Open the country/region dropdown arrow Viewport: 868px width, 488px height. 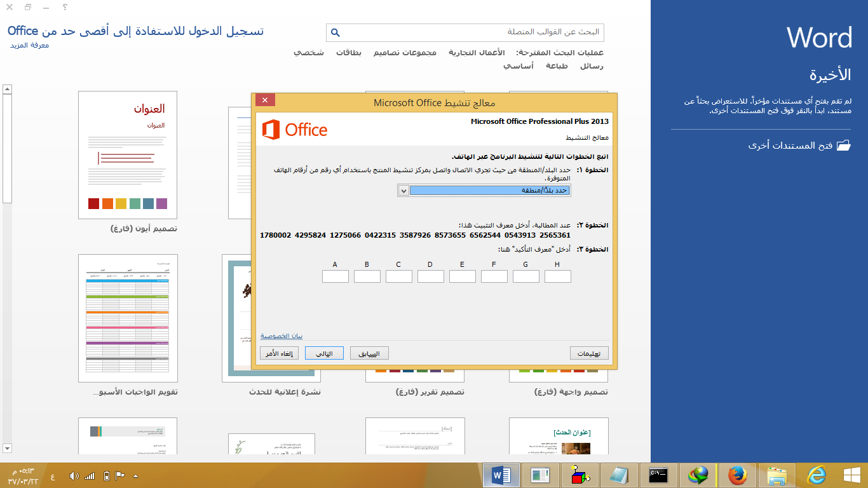click(403, 191)
